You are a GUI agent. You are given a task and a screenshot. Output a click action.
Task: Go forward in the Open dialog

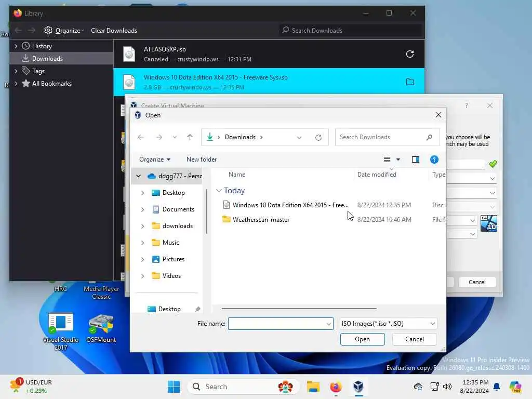pyautogui.click(x=159, y=137)
